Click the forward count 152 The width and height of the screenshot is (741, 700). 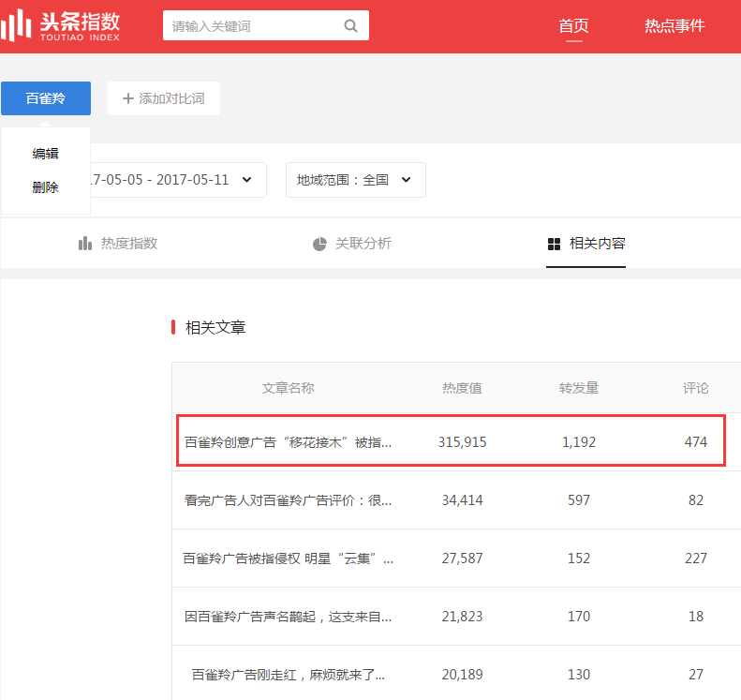click(579, 559)
